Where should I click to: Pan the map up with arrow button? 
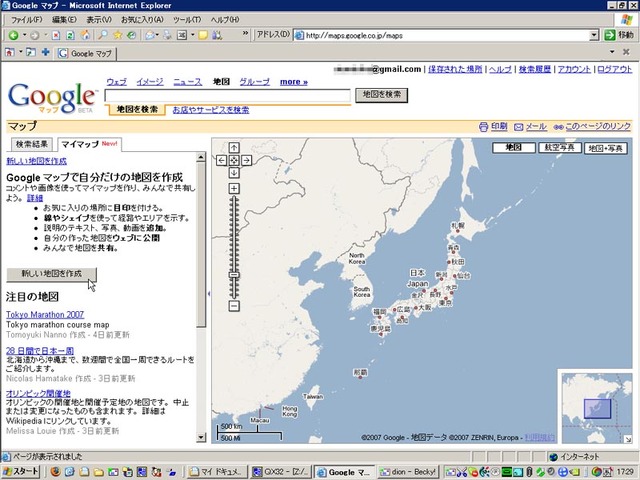[234, 147]
